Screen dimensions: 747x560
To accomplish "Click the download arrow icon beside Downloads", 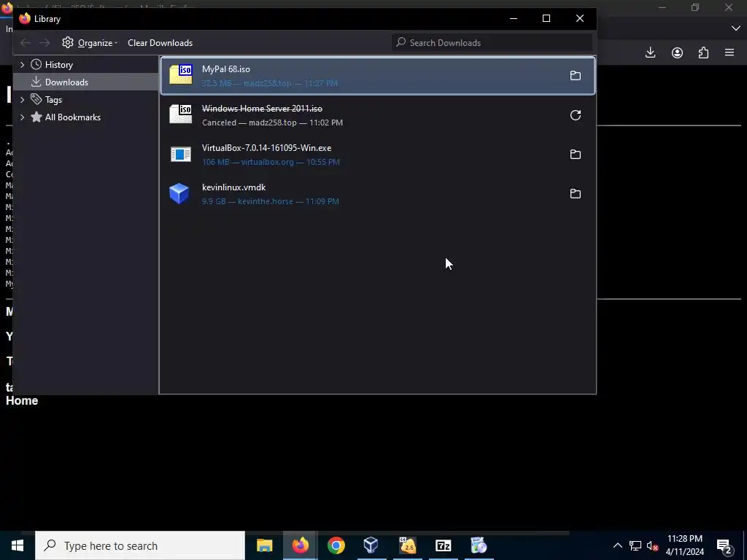I will point(36,82).
